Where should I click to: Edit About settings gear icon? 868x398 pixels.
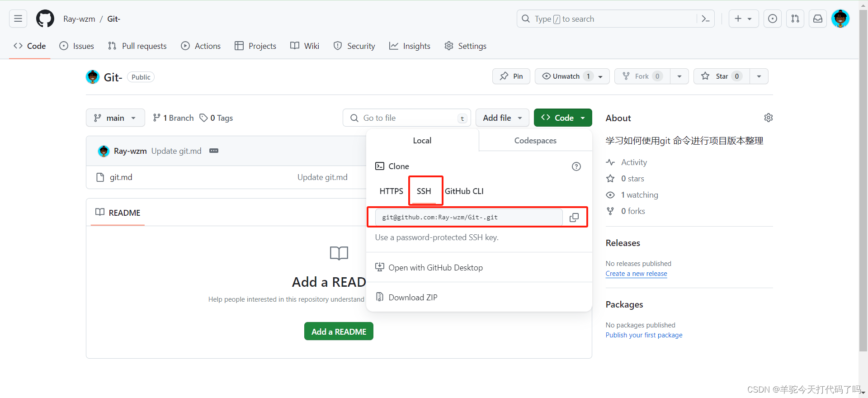tap(769, 118)
